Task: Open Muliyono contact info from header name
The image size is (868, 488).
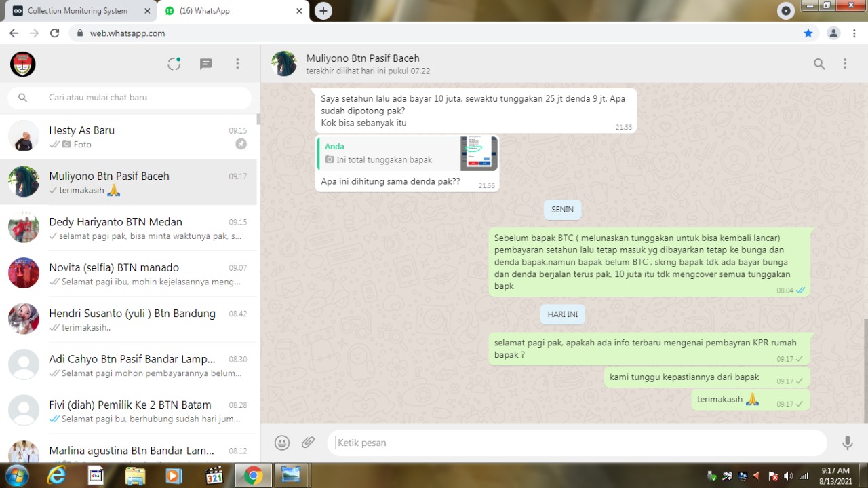Action: click(363, 58)
